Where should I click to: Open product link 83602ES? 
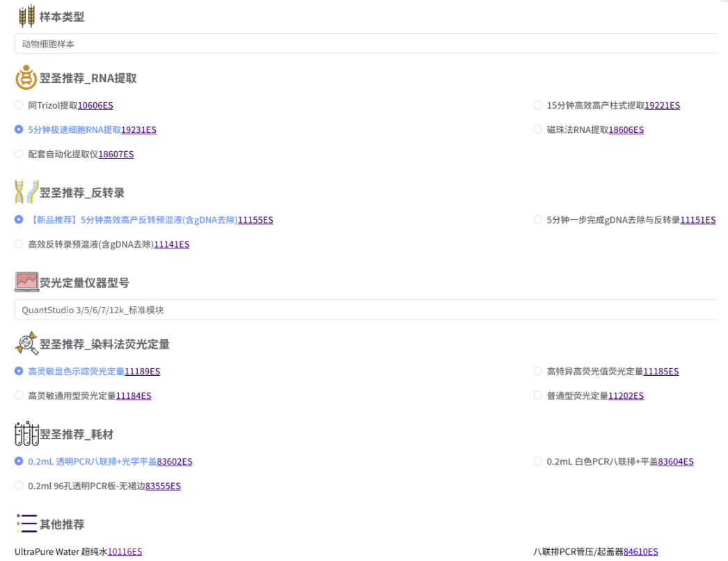[x=175, y=461]
